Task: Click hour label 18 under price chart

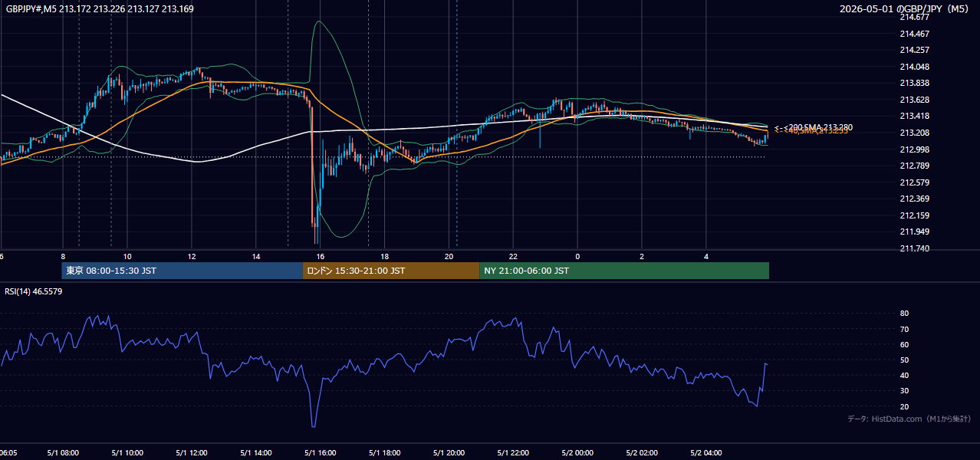Action: [x=385, y=256]
